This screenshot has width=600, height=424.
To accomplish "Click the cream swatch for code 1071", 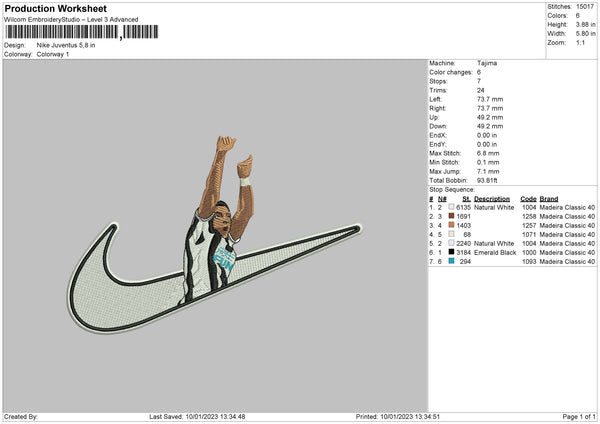I will pyautogui.click(x=451, y=234).
